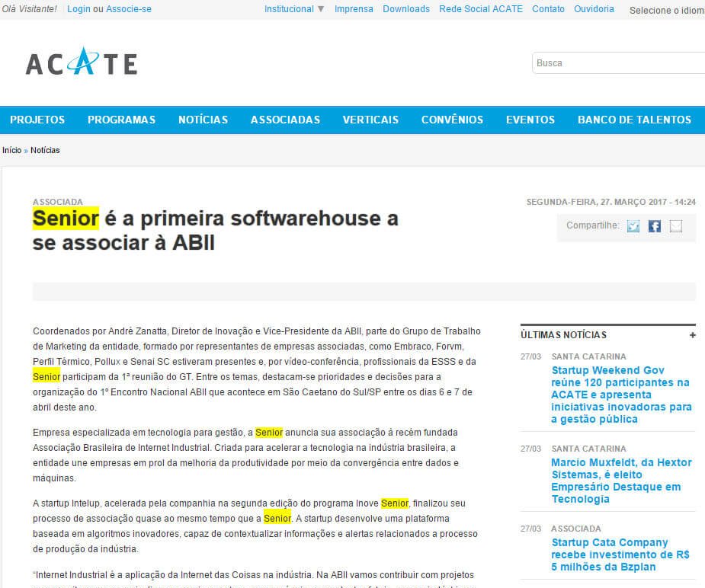The image size is (705, 588).
Task: Click the Compartilhe label
Action: coord(593,225)
